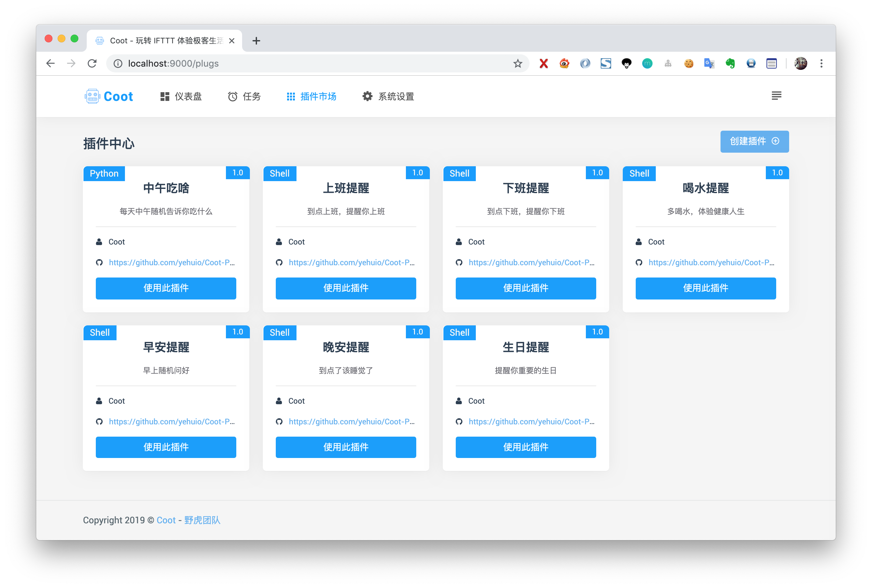872x588 pixels.
Task: Click the site info icon beside localhost
Action: [x=118, y=63]
